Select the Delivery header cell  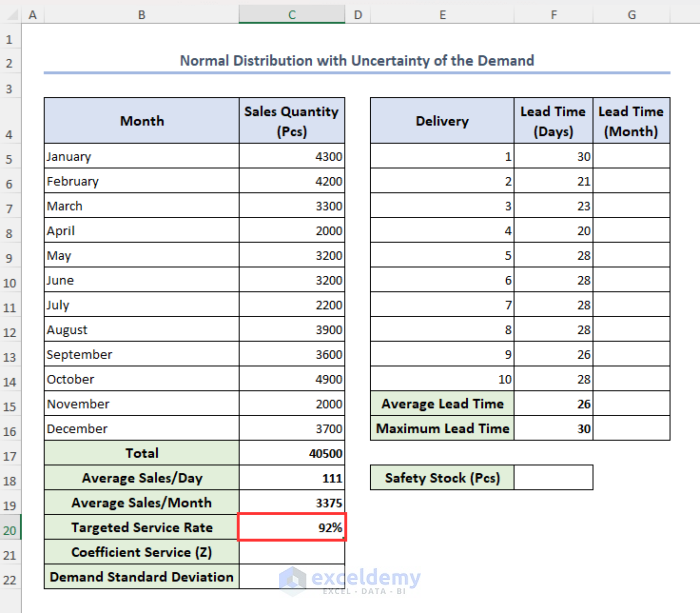[x=442, y=121]
